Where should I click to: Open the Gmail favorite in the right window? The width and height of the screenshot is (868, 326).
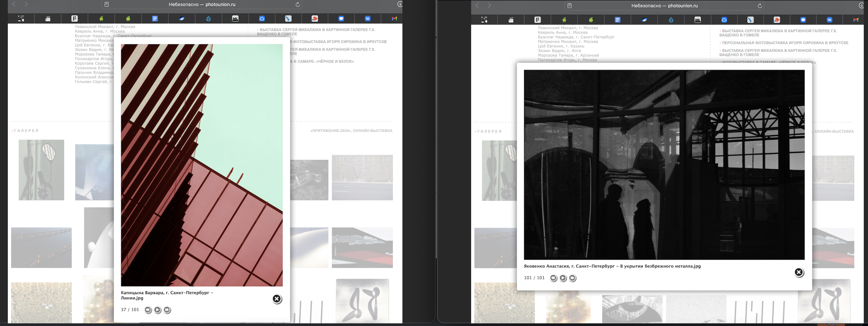[x=856, y=20]
